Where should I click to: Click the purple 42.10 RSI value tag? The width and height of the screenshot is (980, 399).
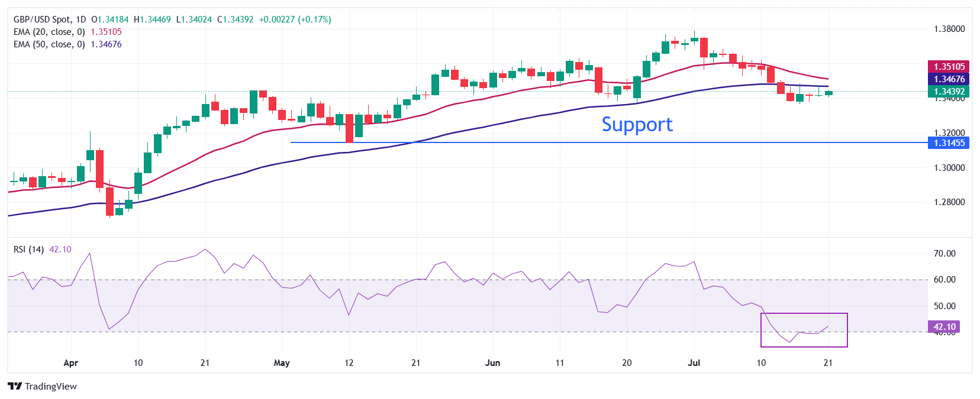pyautogui.click(x=944, y=327)
